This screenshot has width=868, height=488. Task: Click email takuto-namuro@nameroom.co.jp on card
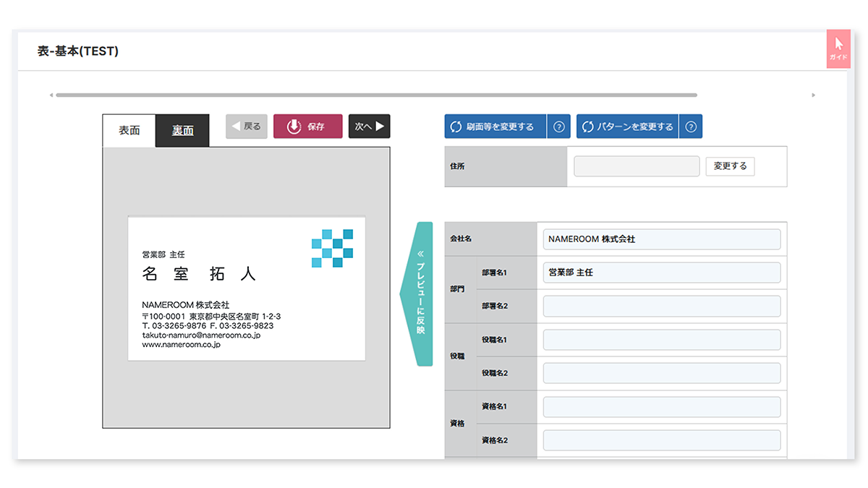pyautogui.click(x=201, y=335)
